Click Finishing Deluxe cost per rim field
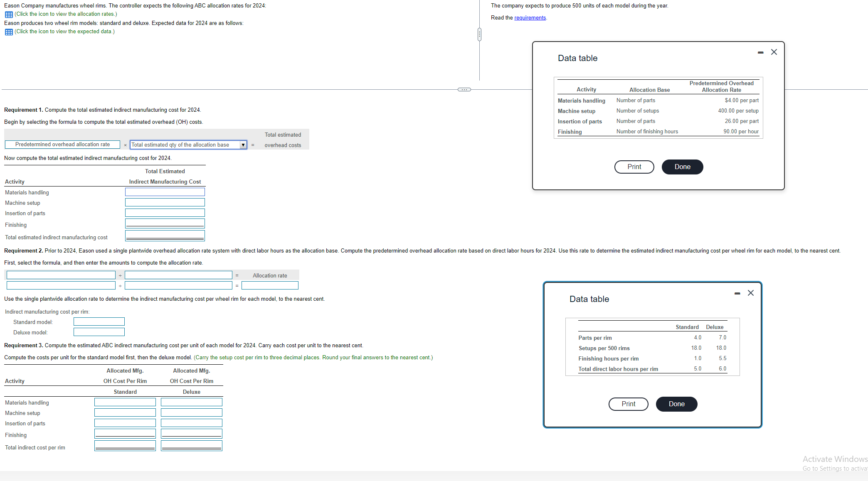Viewport: 868px width, 481px height. click(x=192, y=434)
